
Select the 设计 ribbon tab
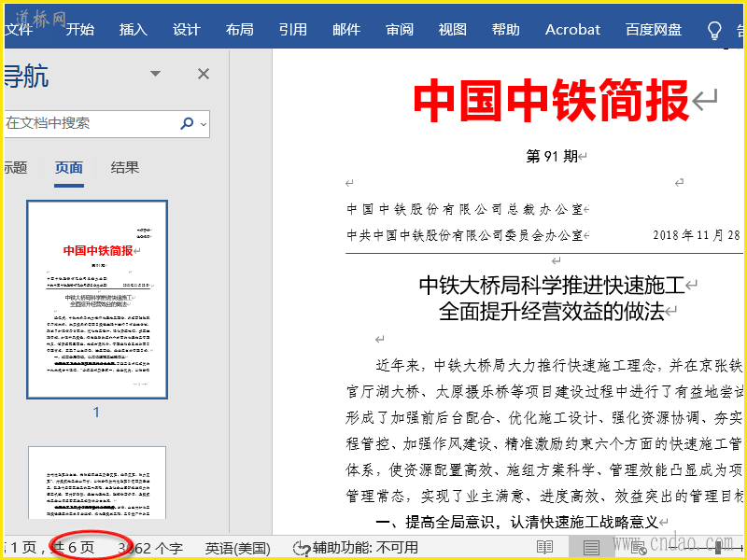[186, 30]
